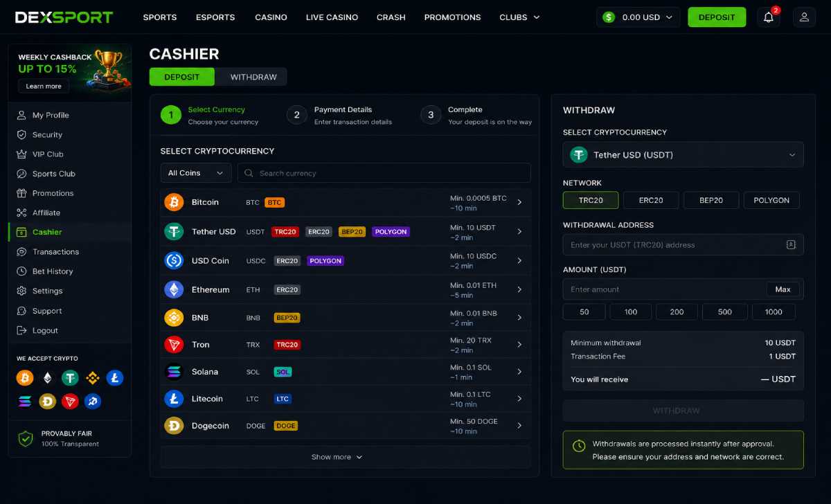Click the Settings gear sidebar icon
This screenshot has width=831, height=504.
tap(21, 291)
